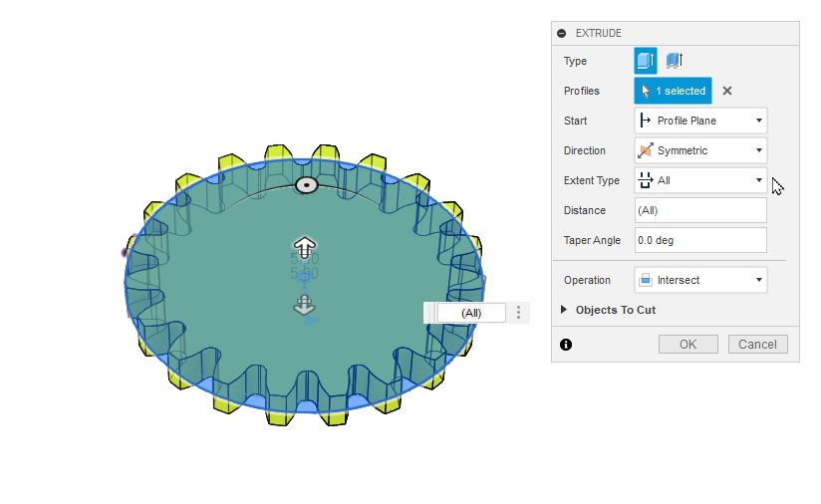The image size is (821, 504).
Task: Click the upward extrude manipulator arrow
Action: point(304,246)
